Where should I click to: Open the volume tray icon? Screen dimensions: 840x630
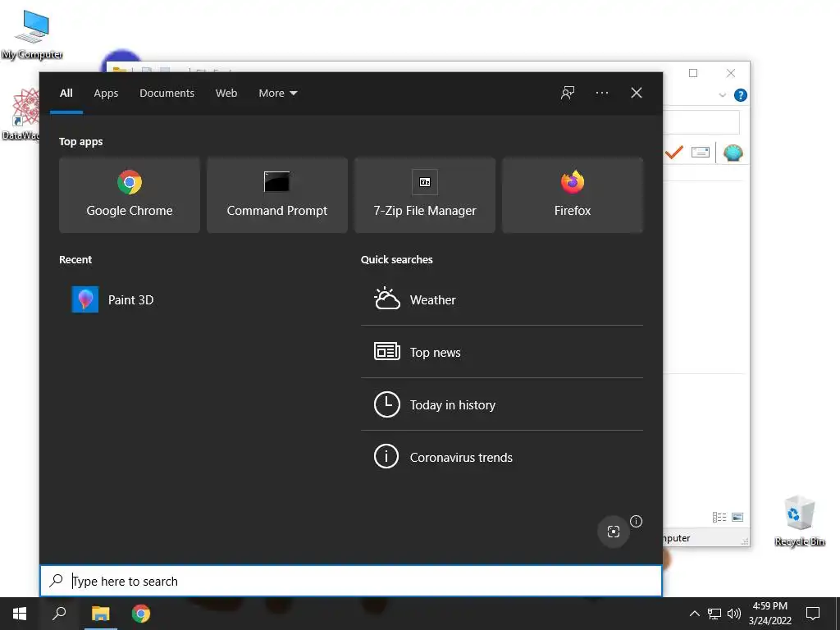click(733, 614)
